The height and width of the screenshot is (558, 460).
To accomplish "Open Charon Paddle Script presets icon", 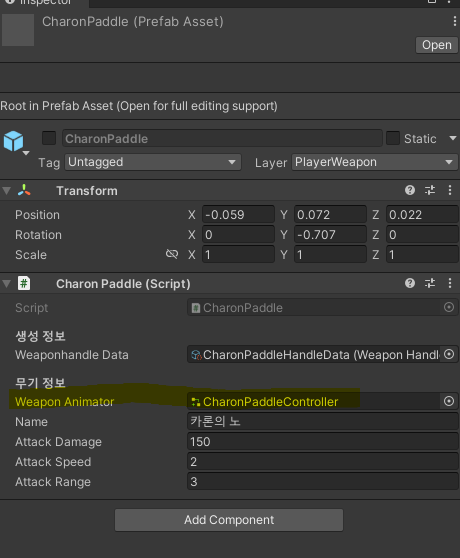I will point(430,283).
